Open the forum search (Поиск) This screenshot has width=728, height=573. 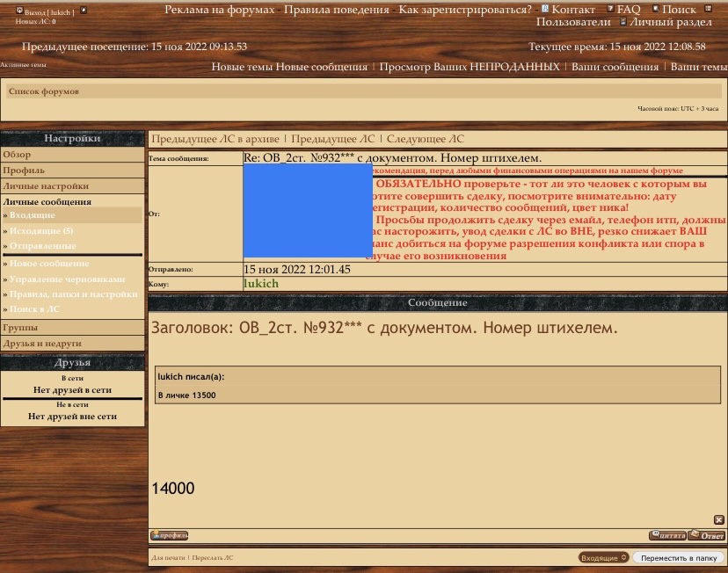tap(678, 10)
